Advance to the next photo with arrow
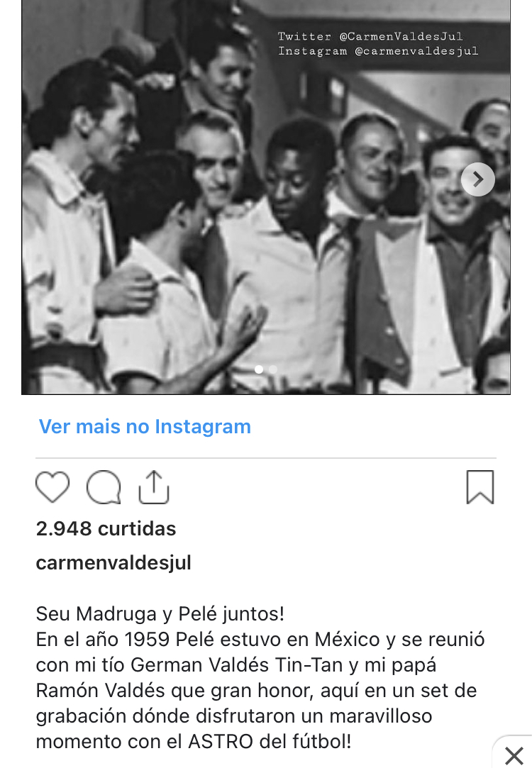Image resolution: width=532 pixels, height=768 pixels. (x=477, y=179)
